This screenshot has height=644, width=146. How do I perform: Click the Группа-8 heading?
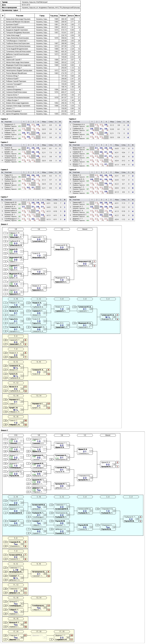(x=72, y=197)
